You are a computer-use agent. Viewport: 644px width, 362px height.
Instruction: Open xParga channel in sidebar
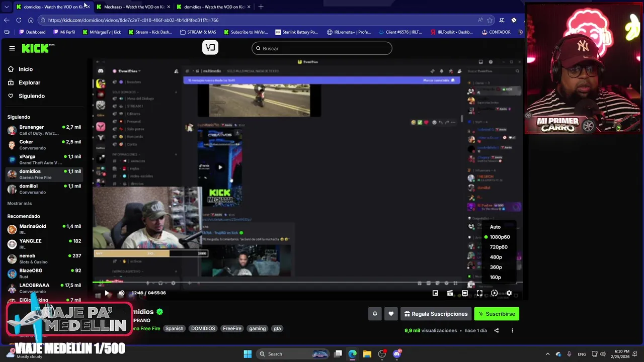pos(44,159)
